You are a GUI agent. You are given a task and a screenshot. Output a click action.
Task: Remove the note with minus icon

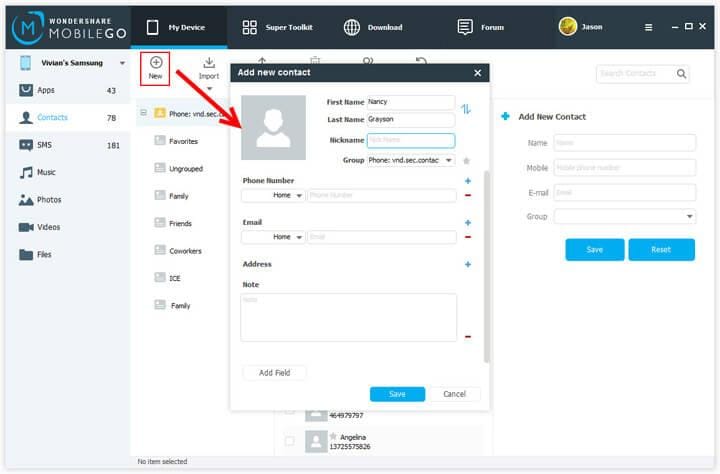467,337
